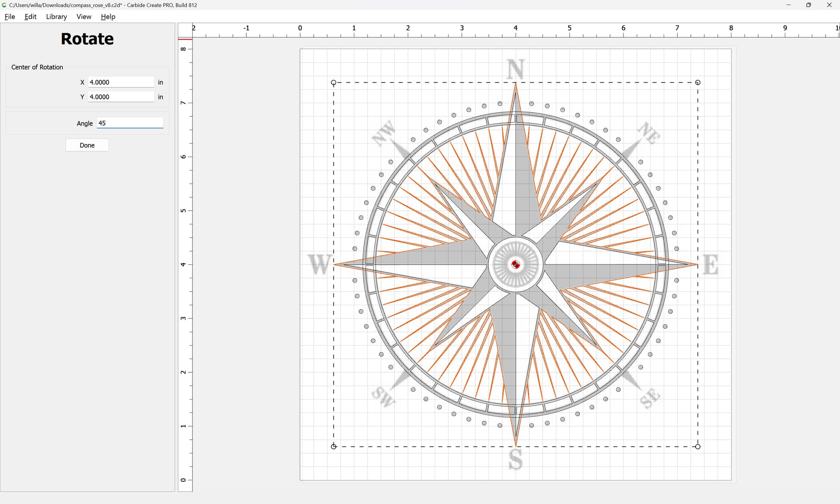Click the top-left selection handle

334,82
